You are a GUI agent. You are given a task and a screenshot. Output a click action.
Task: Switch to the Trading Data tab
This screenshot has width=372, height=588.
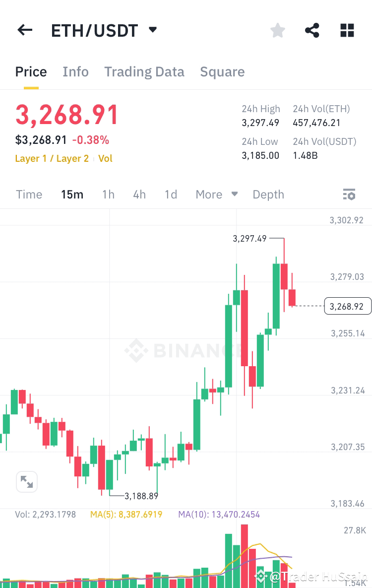(144, 71)
